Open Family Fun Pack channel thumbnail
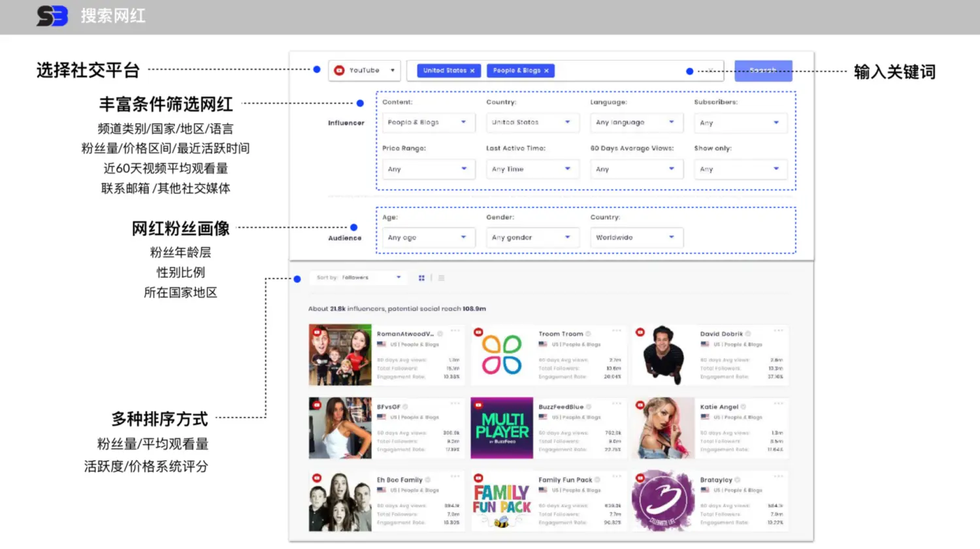Image resolution: width=980 pixels, height=549 pixels. pos(502,501)
